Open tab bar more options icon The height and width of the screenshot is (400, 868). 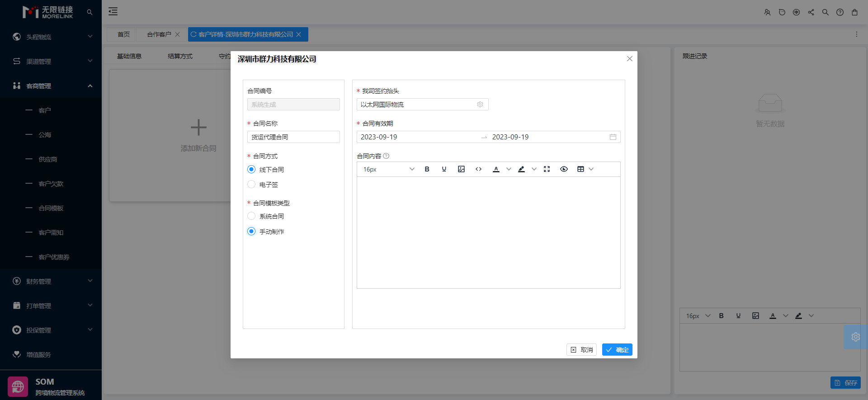[856, 34]
